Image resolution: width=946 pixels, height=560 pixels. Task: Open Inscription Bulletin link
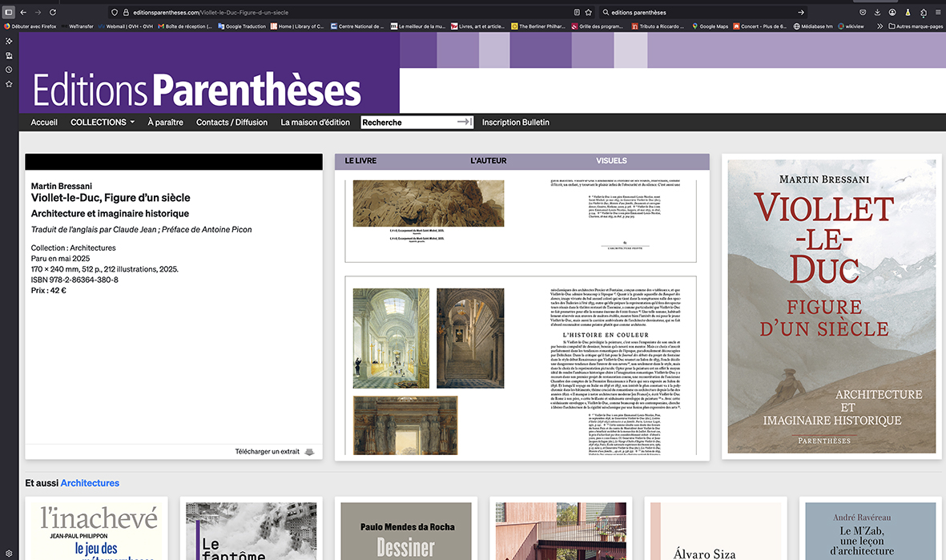pos(516,122)
